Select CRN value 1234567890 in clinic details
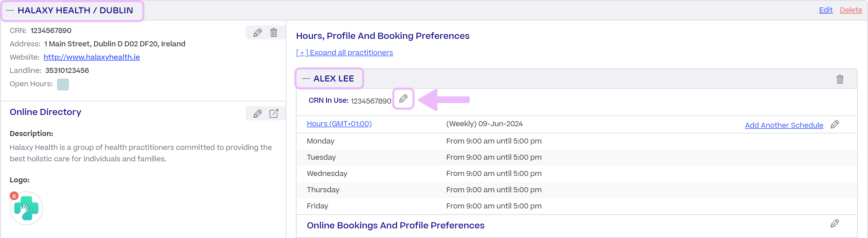 51,31
